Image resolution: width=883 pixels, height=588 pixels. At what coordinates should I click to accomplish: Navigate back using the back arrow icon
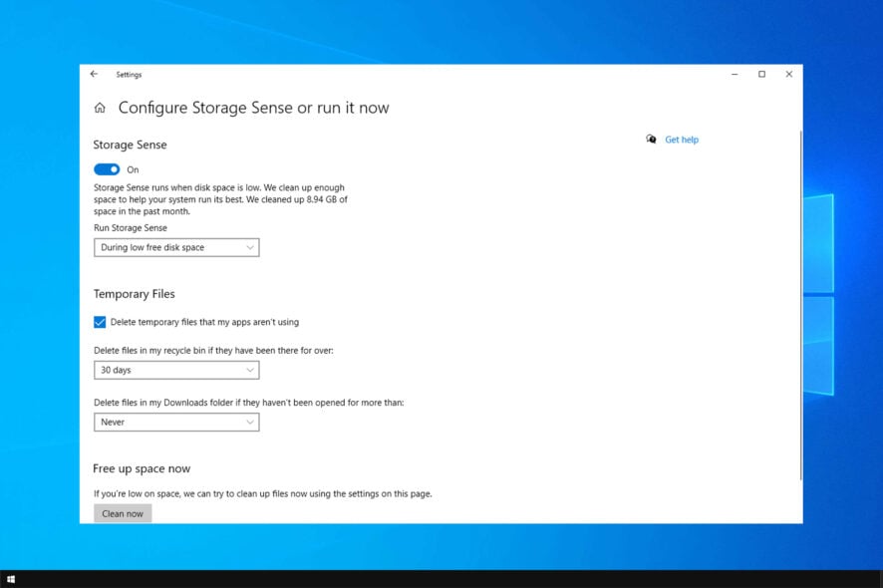95,74
